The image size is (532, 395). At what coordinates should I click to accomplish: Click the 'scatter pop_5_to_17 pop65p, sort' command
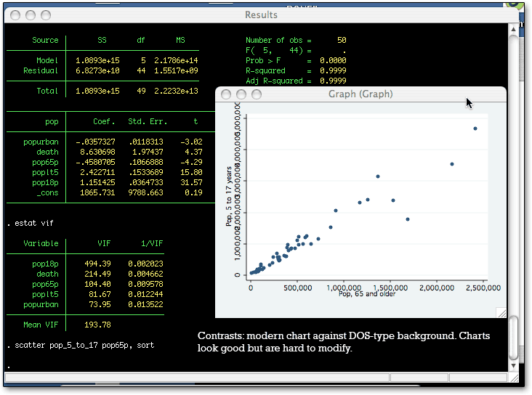coord(84,345)
